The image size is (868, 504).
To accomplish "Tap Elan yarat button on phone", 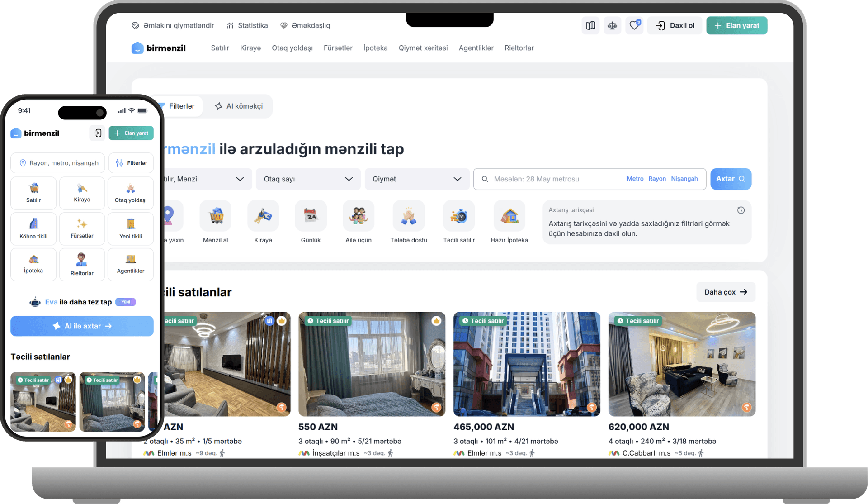I will click(131, 133).
